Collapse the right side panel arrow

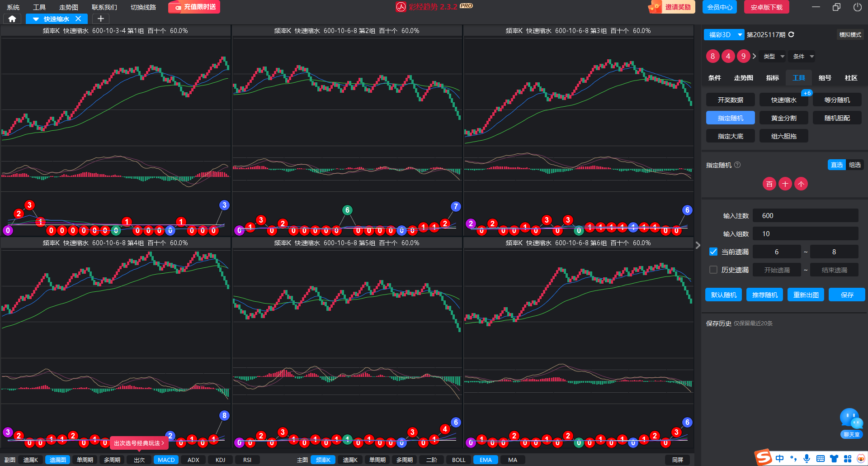[698, 245]
